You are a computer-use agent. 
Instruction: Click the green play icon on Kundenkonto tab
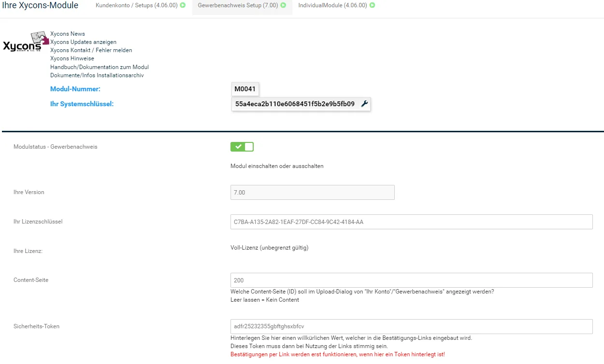point(183,5)
